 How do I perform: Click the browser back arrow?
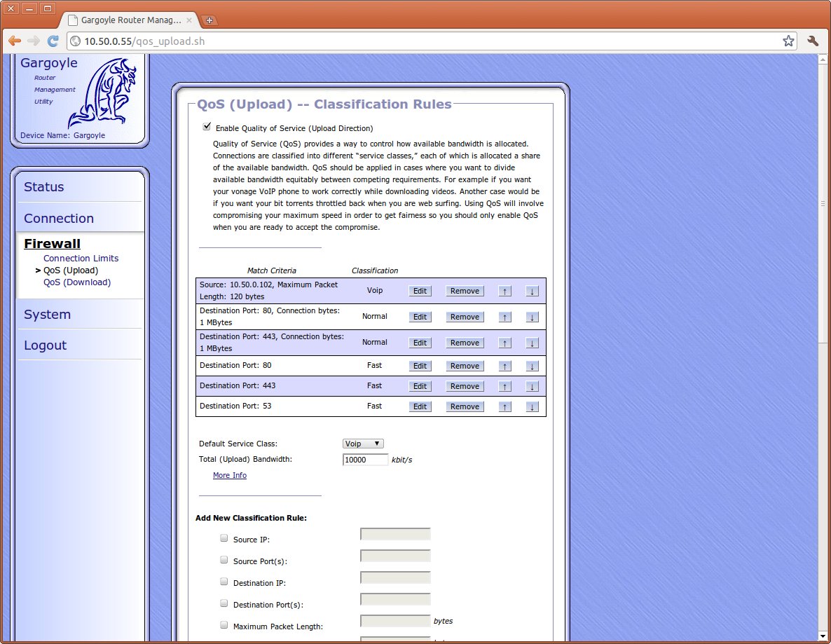[14, 41]
